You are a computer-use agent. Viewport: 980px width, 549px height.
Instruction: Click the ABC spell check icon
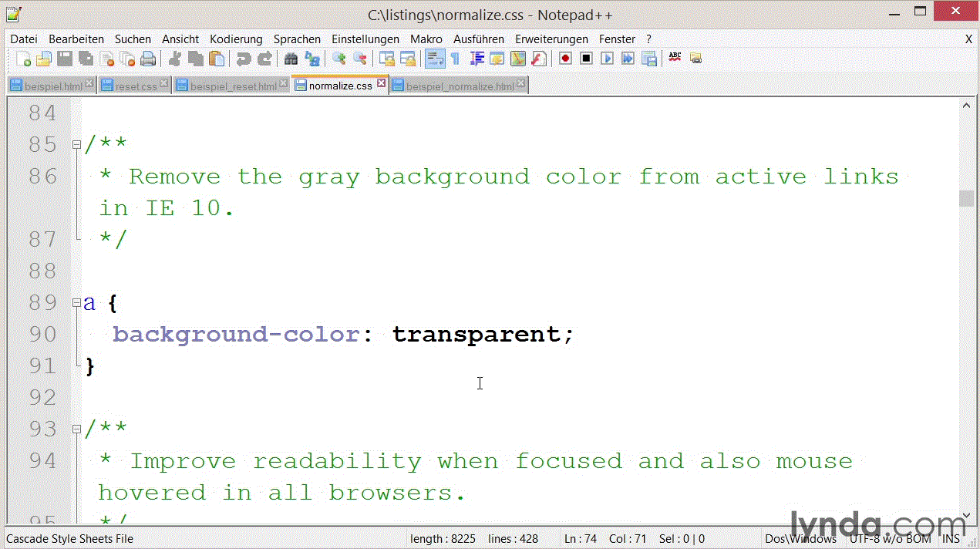coord(675,59)
